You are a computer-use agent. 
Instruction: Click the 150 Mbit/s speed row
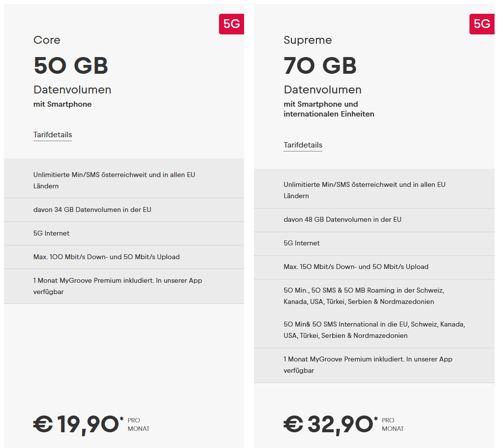click(356, 267)
